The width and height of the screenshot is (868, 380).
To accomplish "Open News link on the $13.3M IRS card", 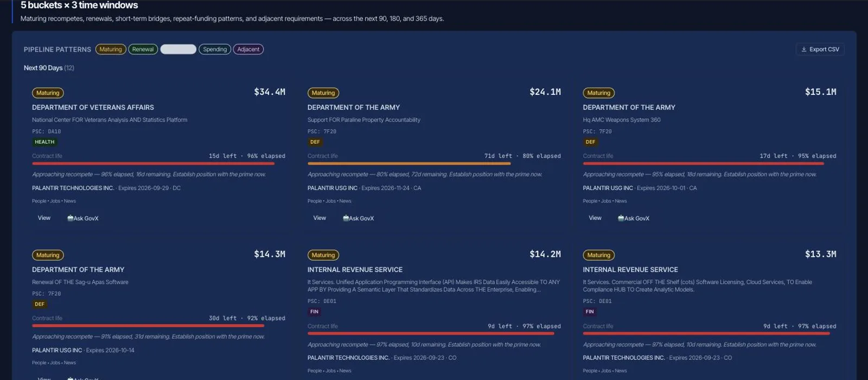I will pyautogui.click(x=621, y=371).
